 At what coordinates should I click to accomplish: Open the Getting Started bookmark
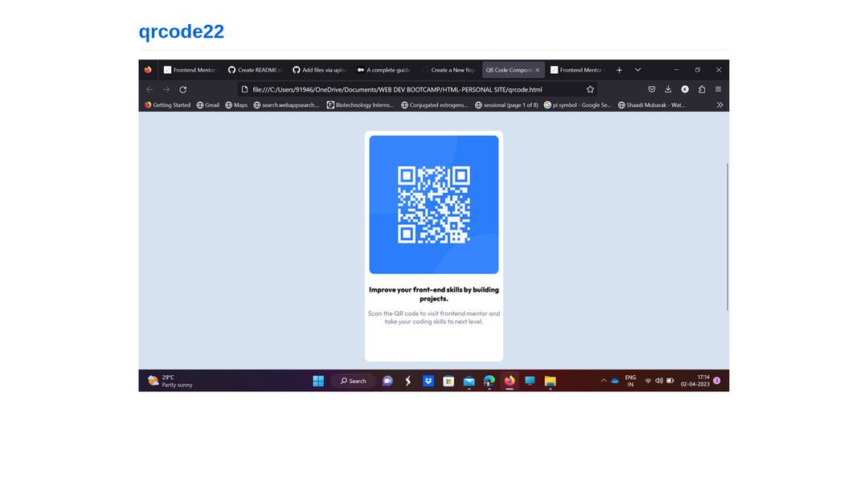[168, 104]
